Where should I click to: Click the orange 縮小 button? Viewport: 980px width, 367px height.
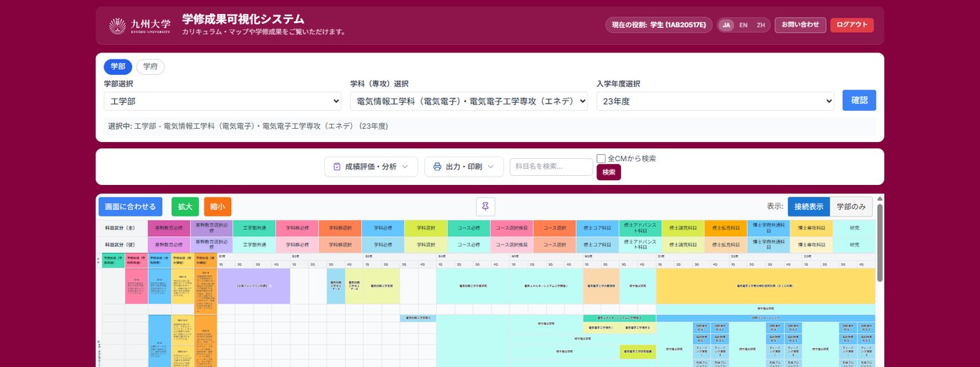point(218,207)
